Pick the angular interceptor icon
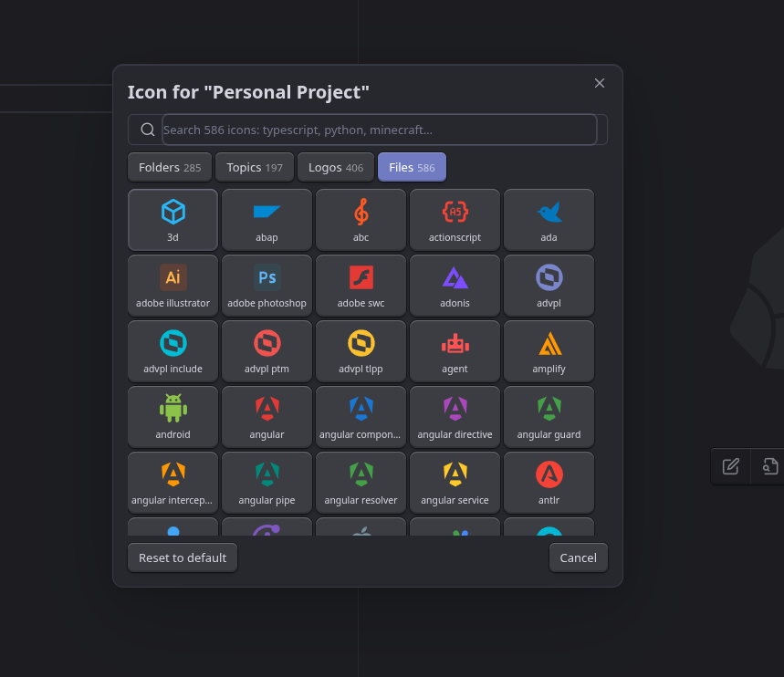 point(173,483)
